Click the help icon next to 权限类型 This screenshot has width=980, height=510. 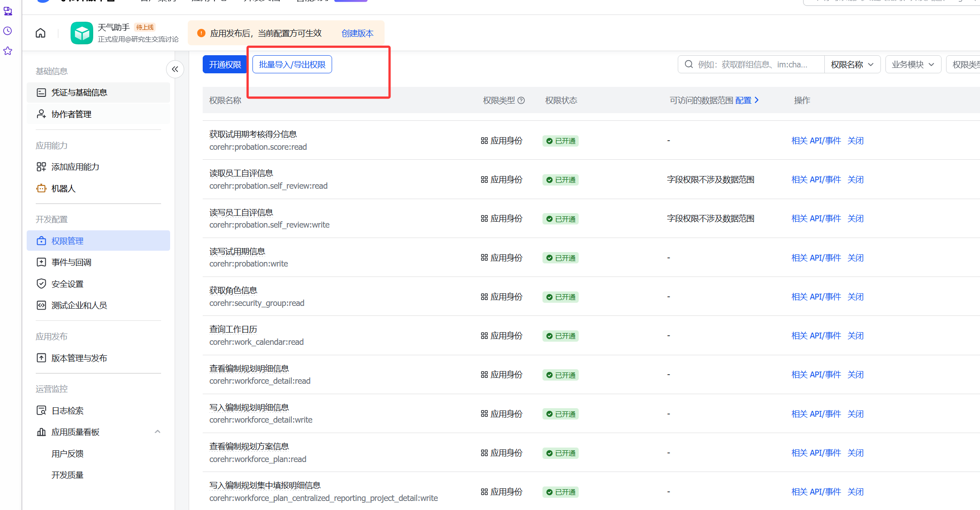(x=521, y=100)
